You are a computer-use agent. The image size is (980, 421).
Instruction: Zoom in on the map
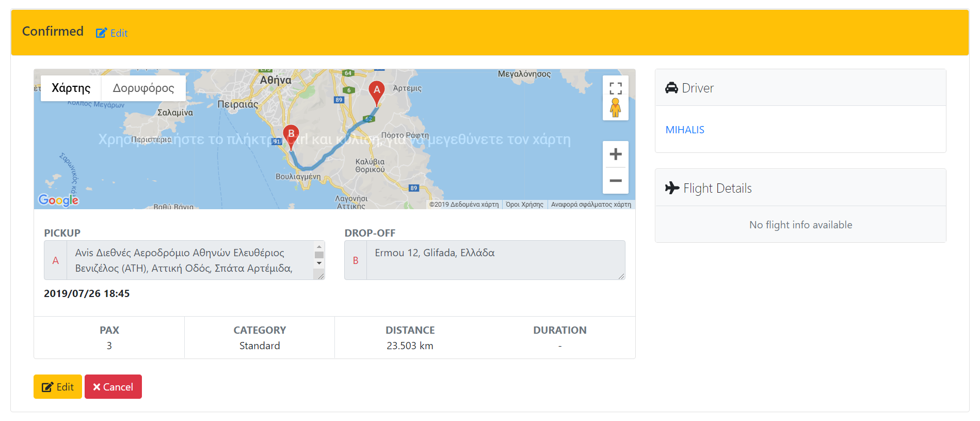[x=615, y=154]
